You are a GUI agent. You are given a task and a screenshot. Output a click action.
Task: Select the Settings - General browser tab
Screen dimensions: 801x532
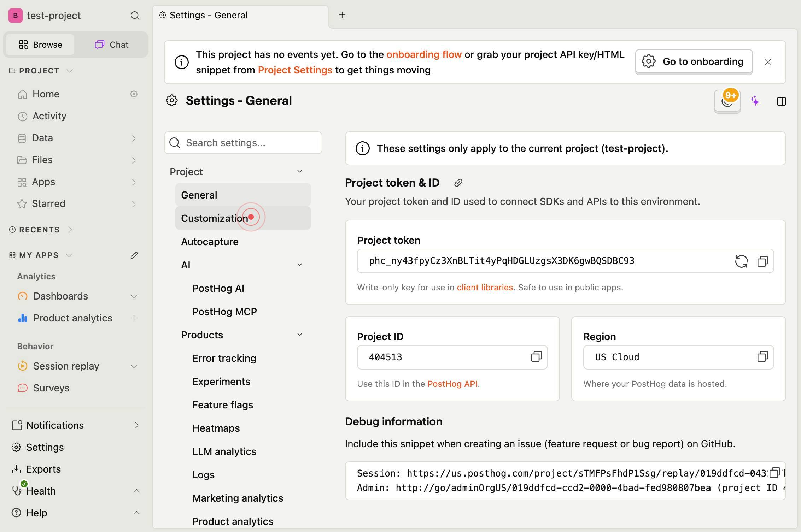point(240,15)
